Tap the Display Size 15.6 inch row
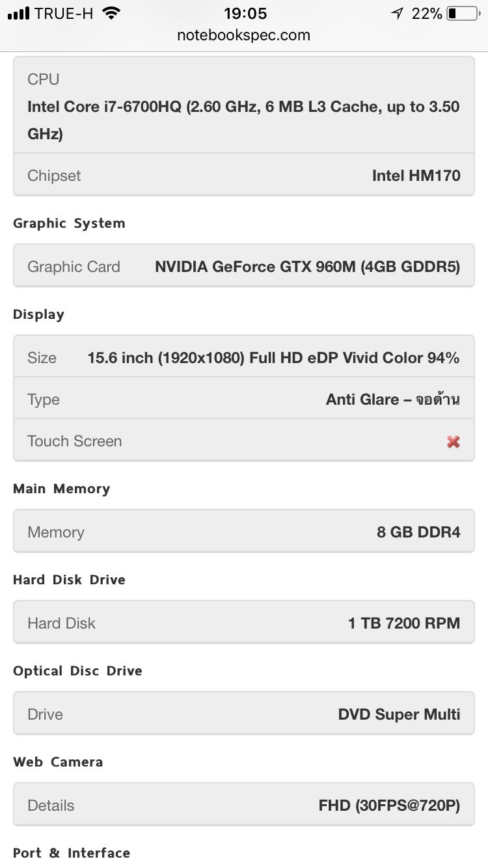488x868 pixels. pos(244,357)
